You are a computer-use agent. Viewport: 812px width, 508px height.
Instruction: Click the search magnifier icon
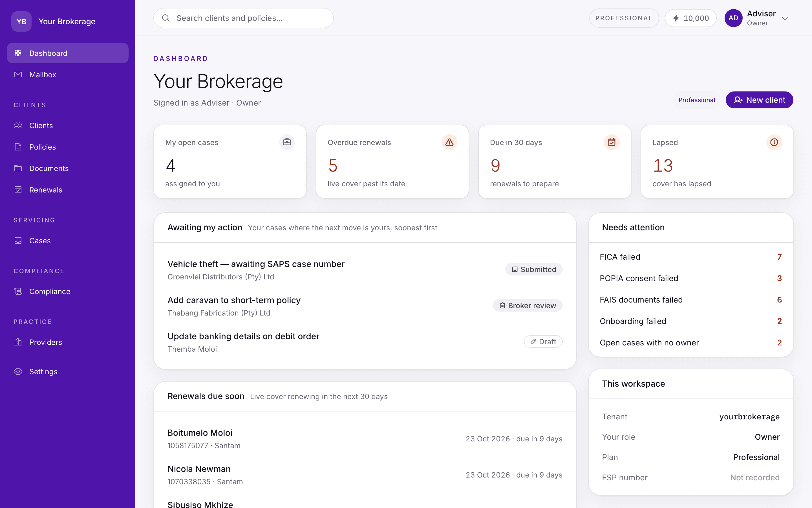pos(166,18)
